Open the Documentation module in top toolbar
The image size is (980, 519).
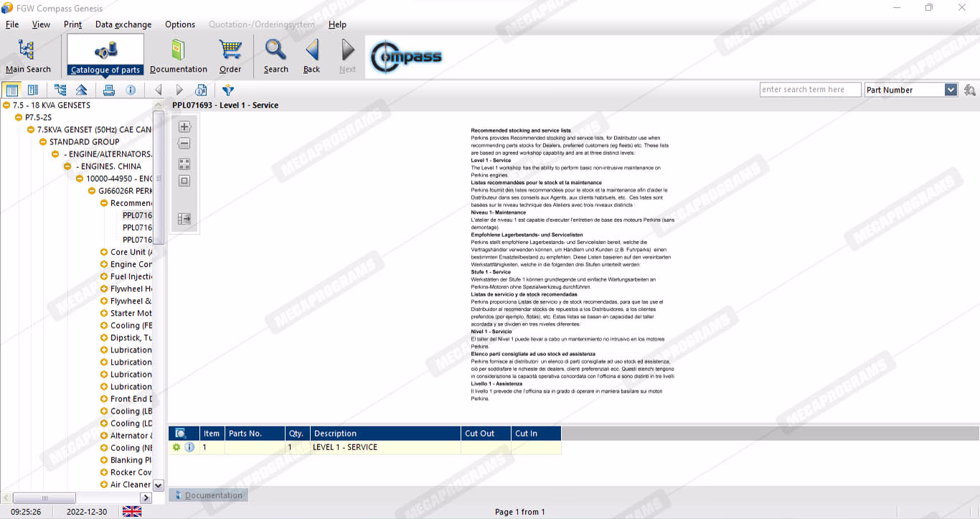click(179, 57)
